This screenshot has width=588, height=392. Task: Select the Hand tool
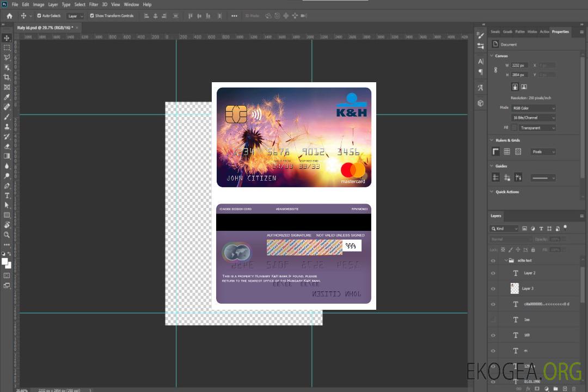click(7, 225)
